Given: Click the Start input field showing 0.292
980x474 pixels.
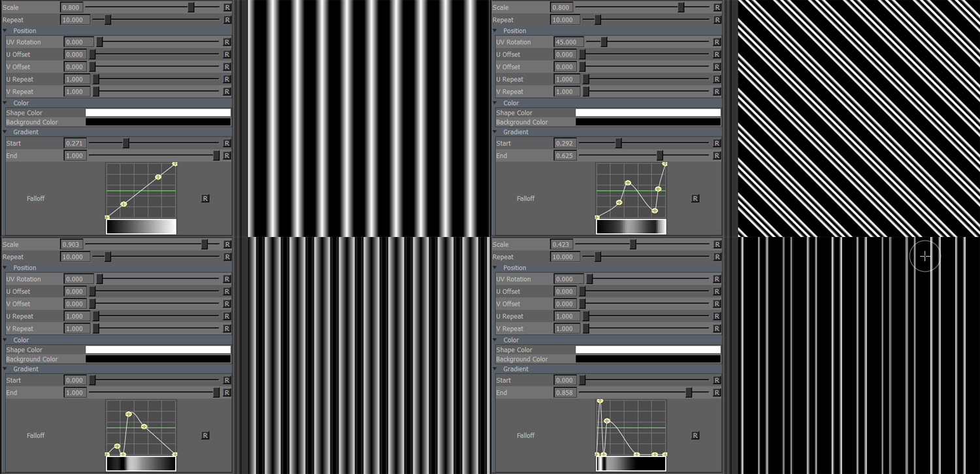Looking at the screenshot, I should (564, 143).
